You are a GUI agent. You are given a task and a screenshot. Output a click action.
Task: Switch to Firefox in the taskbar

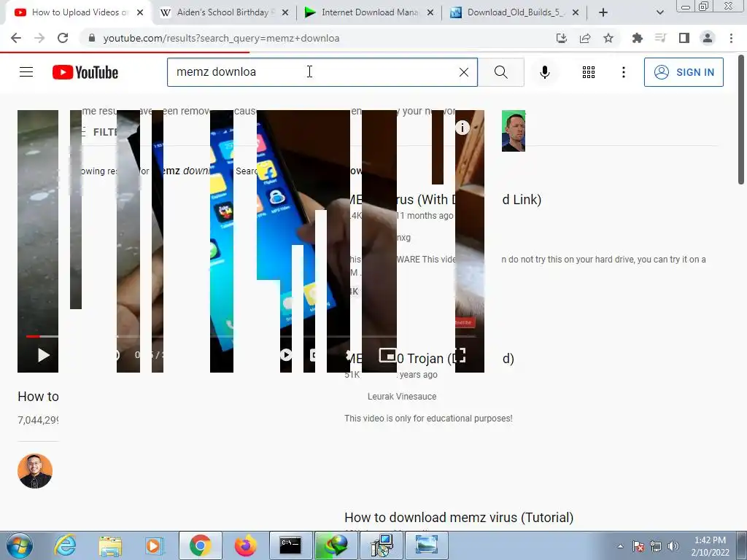pos(245,545)
